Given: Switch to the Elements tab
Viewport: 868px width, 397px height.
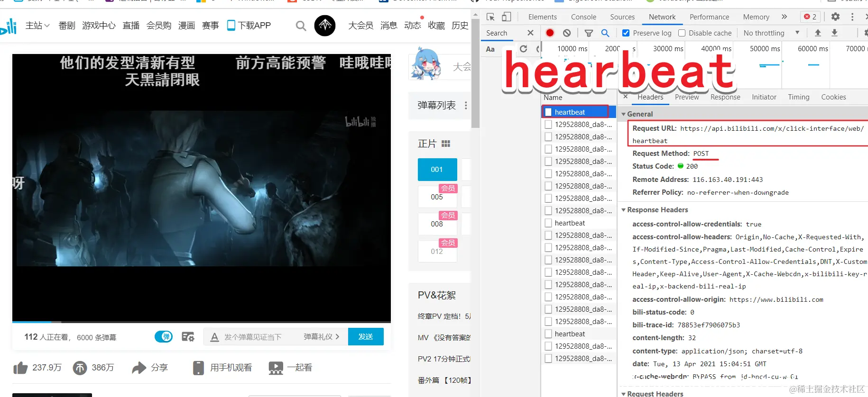Looking at the screenshot, I should click(543, 17).
